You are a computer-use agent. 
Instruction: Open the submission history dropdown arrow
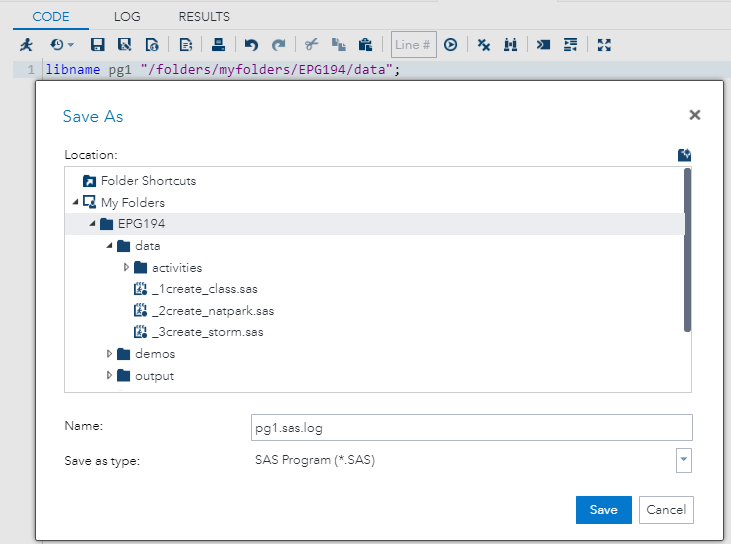point(70,45)
